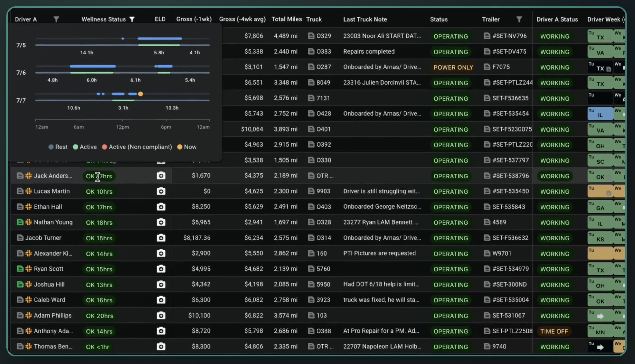Click note icon beside Lucas Martin
The height and width of the screenshot is (364, 635).
click(x=20, y=191)
